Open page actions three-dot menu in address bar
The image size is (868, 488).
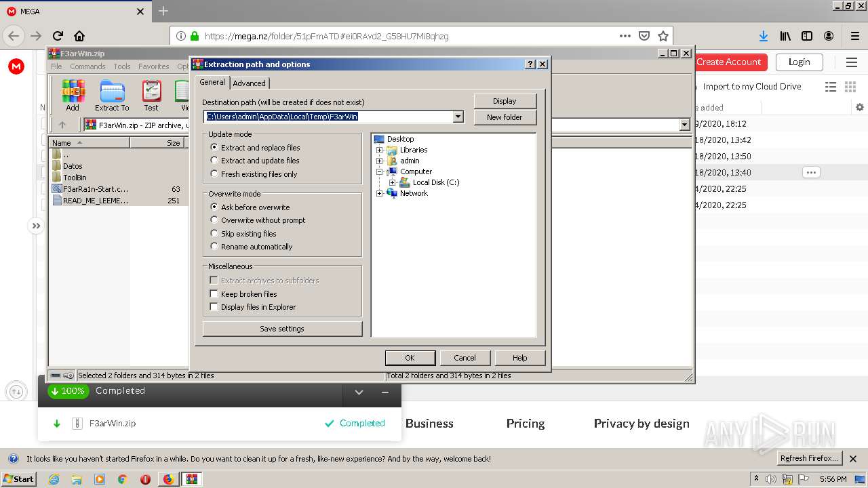pyautogui.click(x=625, y=36)
